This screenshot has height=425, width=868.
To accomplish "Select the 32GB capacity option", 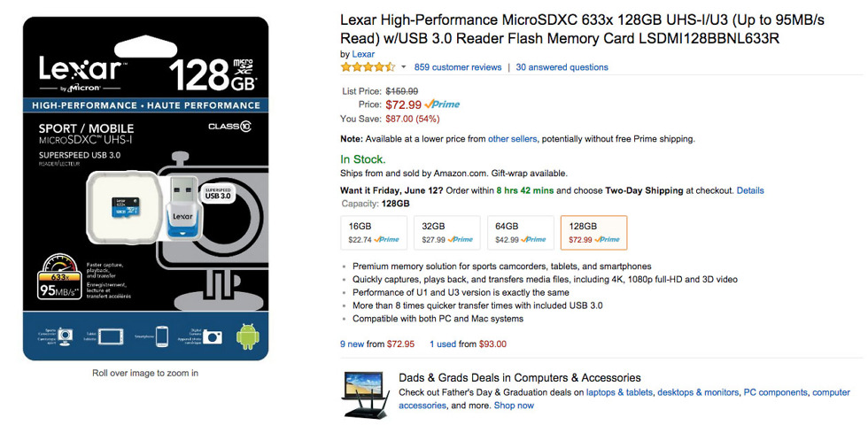I will coord(447,233).
